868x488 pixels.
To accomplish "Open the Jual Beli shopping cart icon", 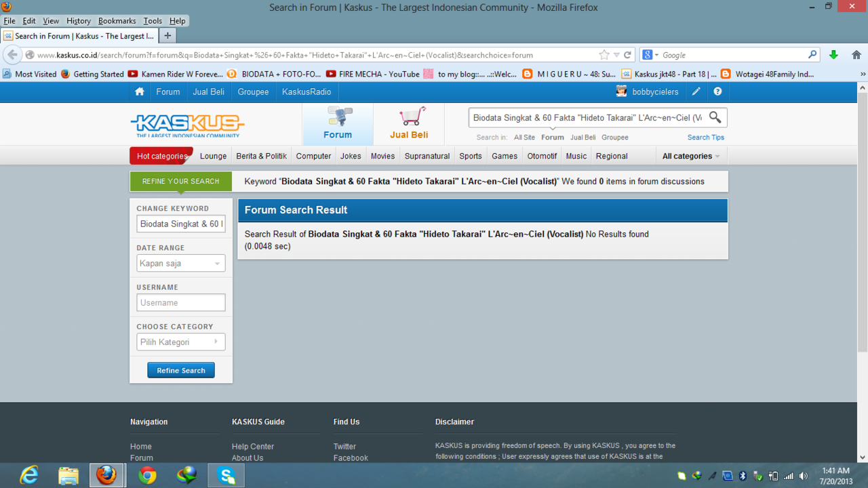I will tap(412, 116).
